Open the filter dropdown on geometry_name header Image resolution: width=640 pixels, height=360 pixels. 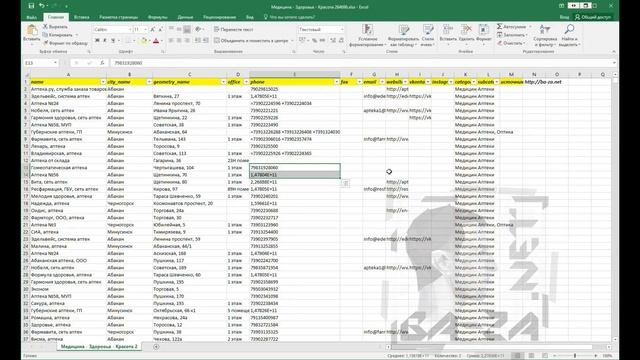pyautogui.click(x=223, y=82)
